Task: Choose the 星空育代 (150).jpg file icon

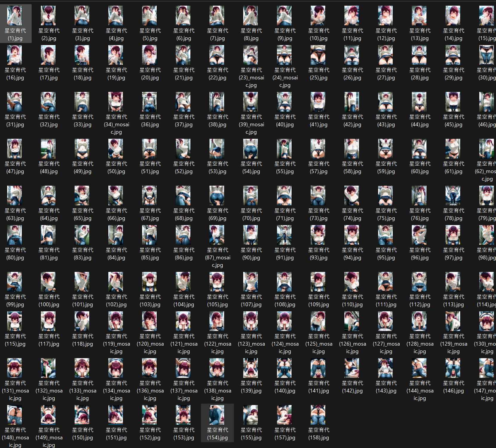Action: [x=82, y=415]
